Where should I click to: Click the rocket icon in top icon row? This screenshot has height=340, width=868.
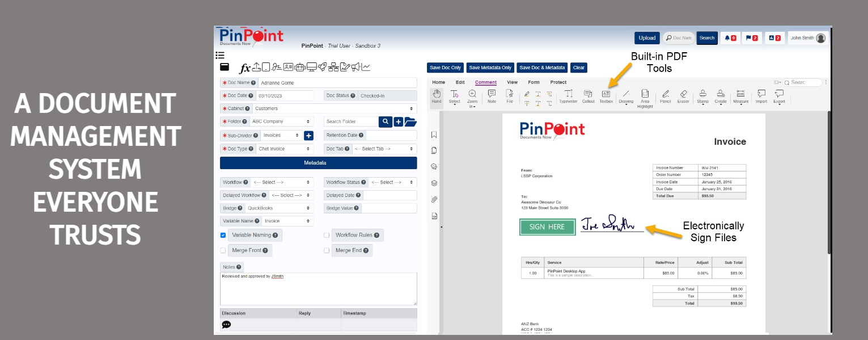point(322,67)
